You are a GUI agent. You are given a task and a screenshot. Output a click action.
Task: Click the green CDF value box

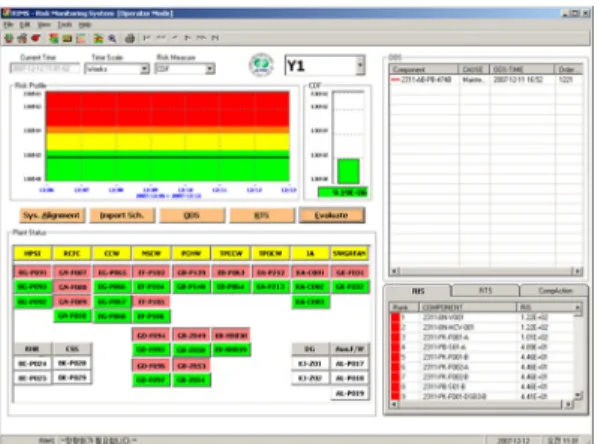pos(342,193)
